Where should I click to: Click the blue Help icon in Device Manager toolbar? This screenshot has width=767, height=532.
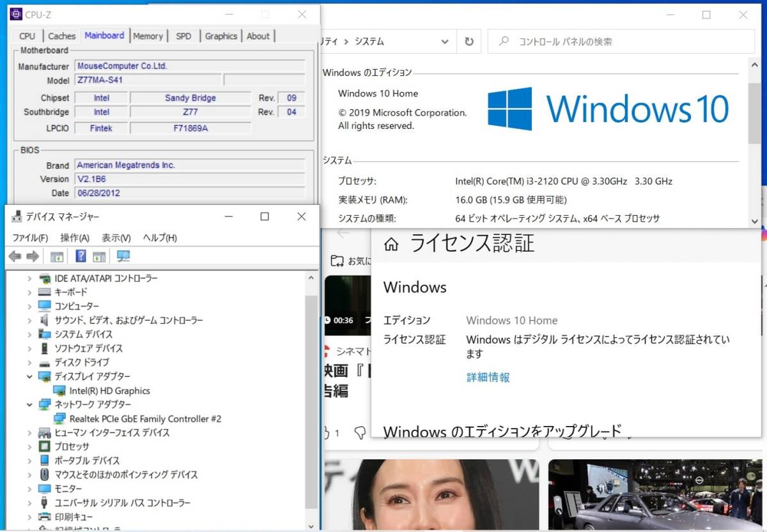pos(81,256)
